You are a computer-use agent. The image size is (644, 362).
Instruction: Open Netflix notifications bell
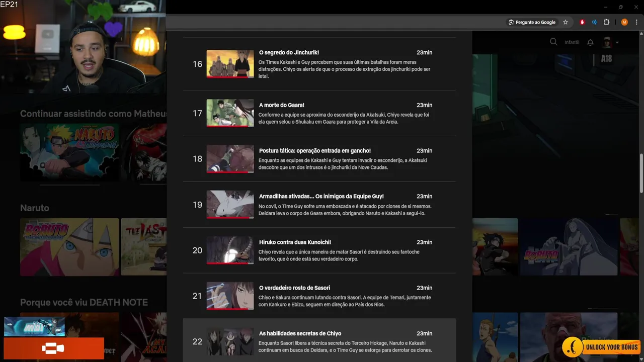(590, 43)
